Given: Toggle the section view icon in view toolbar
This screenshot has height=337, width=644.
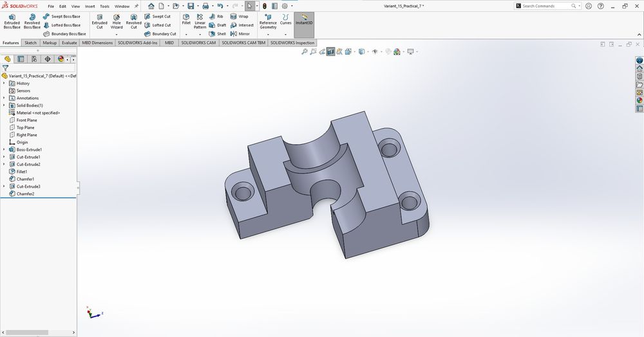Looking at the screenshot, I should pyautogui.click(x=330, y=51).
